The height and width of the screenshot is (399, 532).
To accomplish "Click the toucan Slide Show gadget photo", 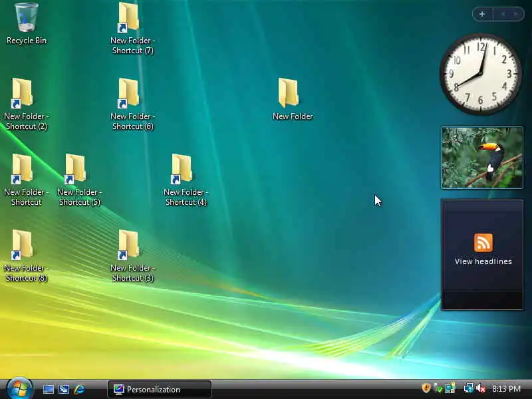I will point(481,158).
